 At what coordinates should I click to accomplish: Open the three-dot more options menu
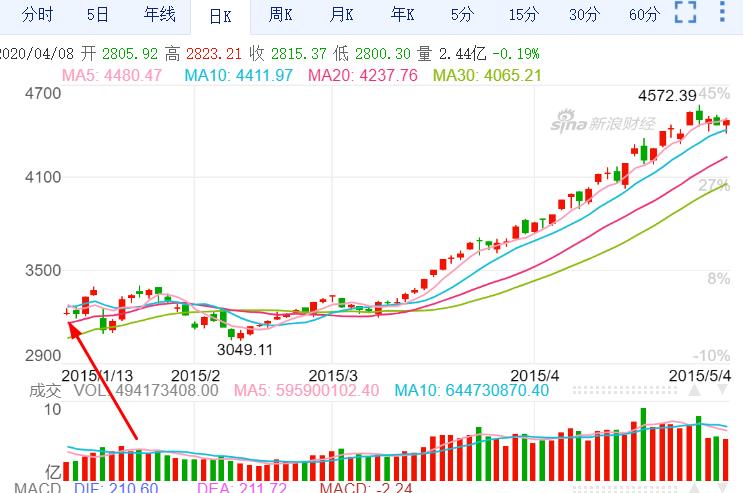click(x=722, y=13)
